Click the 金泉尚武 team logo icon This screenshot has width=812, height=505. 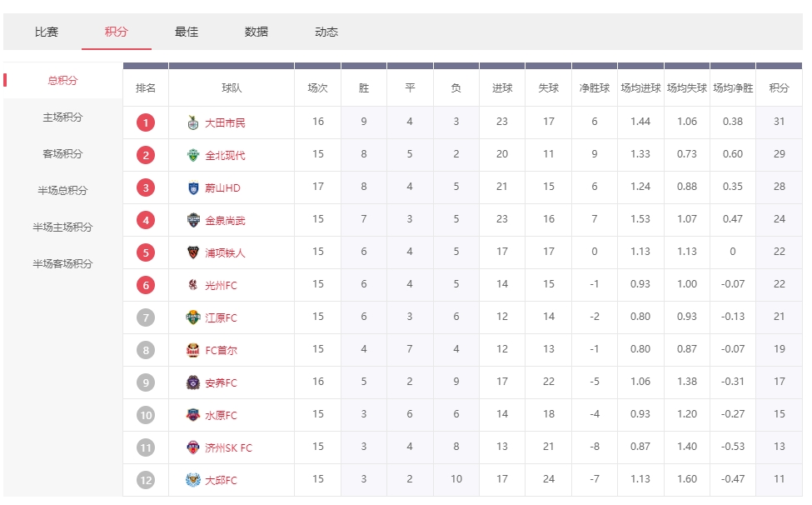click(193, 221)
